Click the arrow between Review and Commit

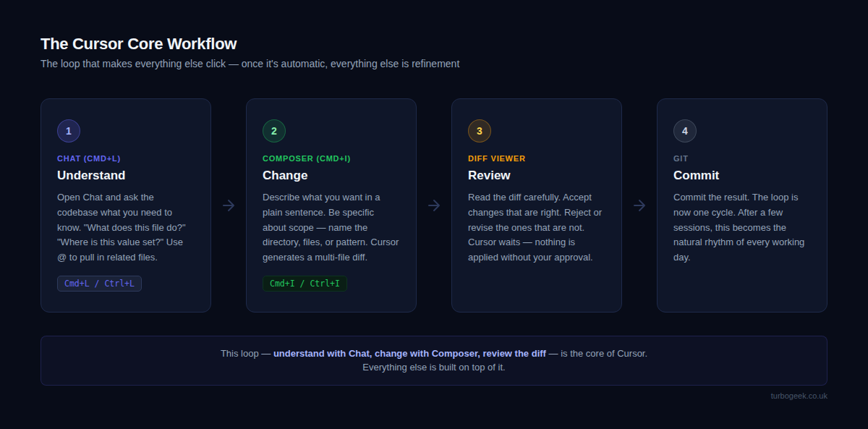point(639,205)
